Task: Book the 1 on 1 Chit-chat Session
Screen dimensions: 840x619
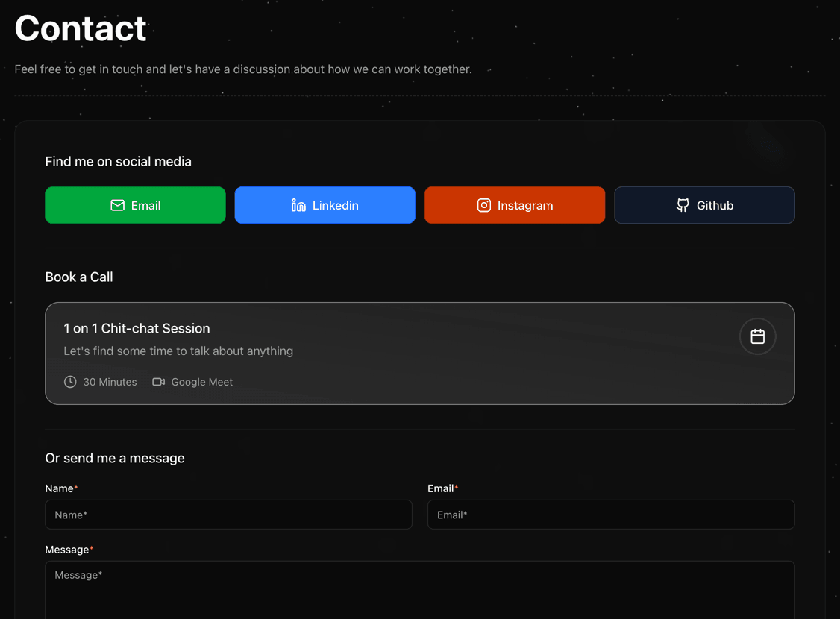Action: pos(420,353)
